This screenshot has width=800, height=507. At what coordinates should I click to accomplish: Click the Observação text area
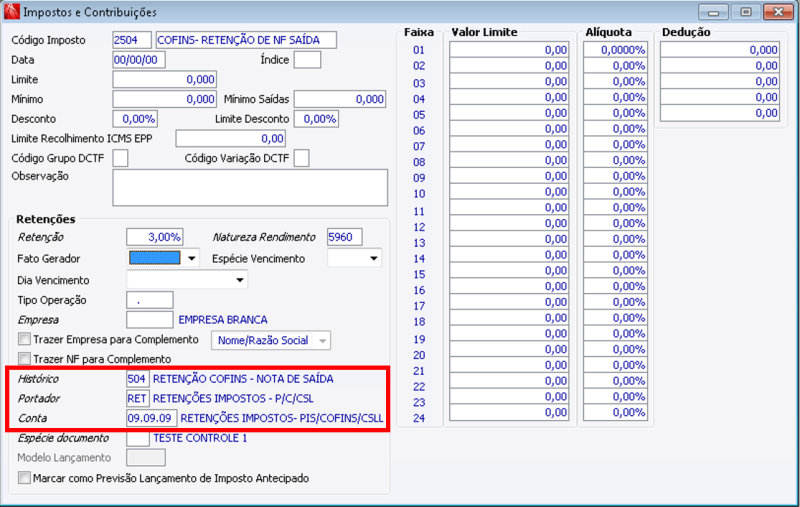tap(250, 188)
